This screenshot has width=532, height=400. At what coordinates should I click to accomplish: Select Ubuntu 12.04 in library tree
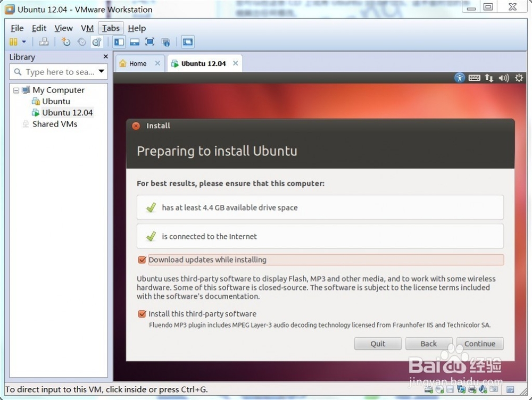click(x=67, y=112)
